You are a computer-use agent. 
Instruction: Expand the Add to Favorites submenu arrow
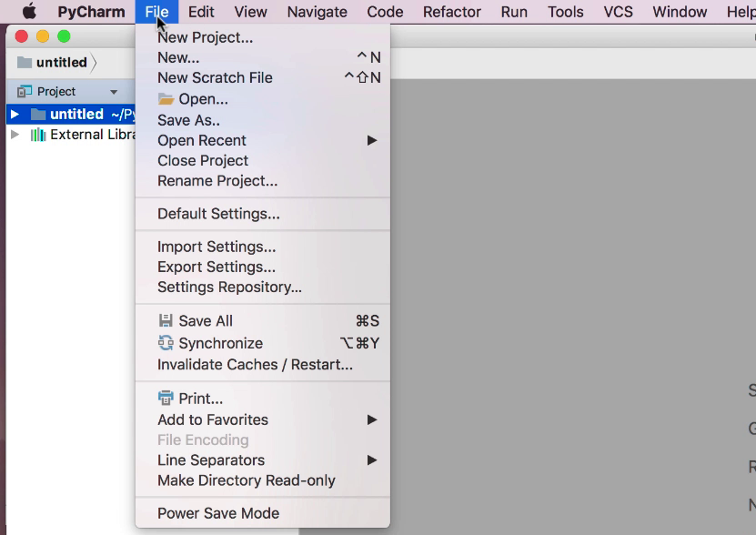tap(372, 419)
